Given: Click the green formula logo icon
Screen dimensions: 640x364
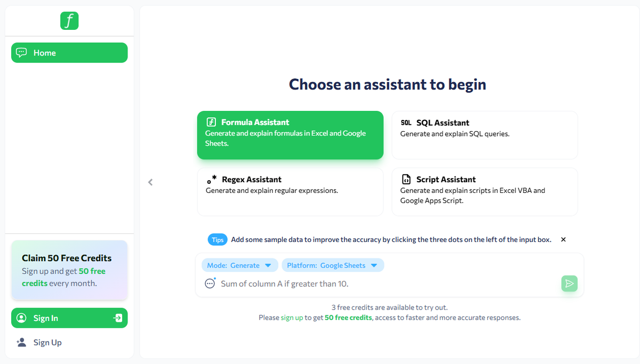Looking at the screenshot, I should pyautogui.click(x=69, y=21).
